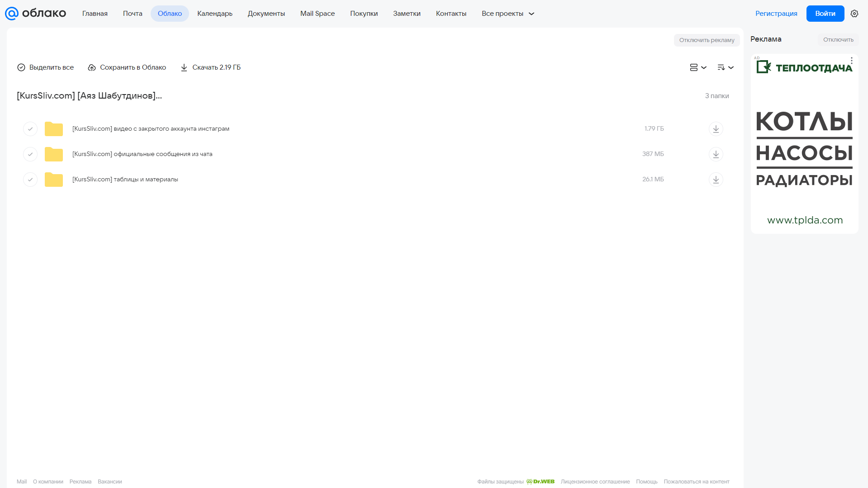Go to the Почта tab
Image resolution: width=868 pixels, height=488 pixels.
click(x=133, y=14)
